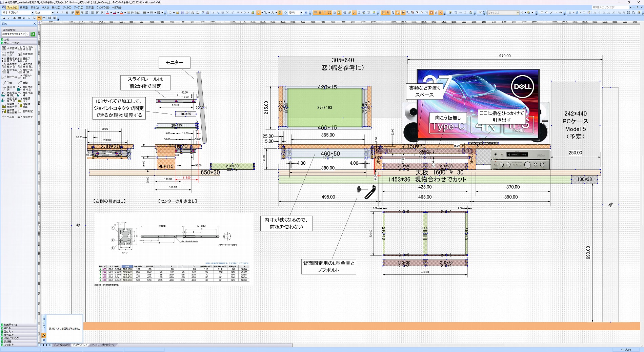Apply the line color swatch

(115, 13)
